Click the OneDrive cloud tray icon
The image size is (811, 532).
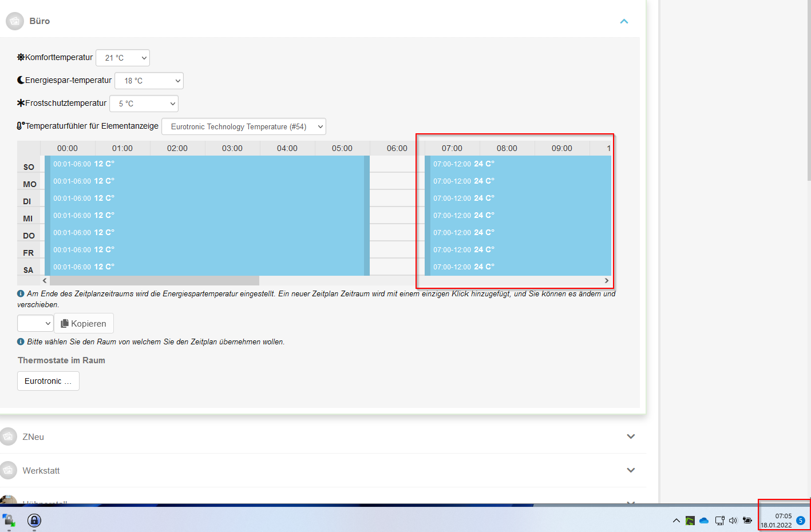pos(704,521)
